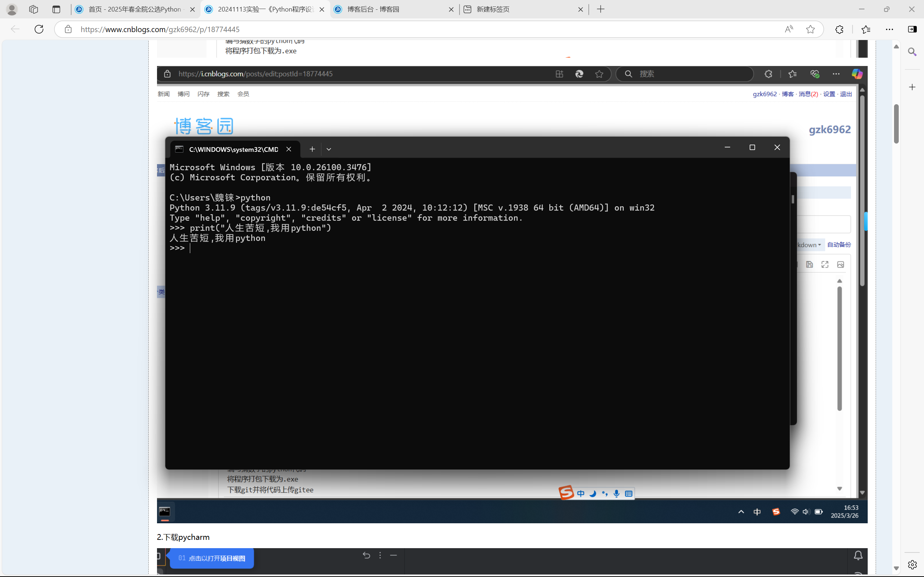Viewport: 924px width, 577px height.
Task: Add this page to favorites
Action: [x=810, y=29]
